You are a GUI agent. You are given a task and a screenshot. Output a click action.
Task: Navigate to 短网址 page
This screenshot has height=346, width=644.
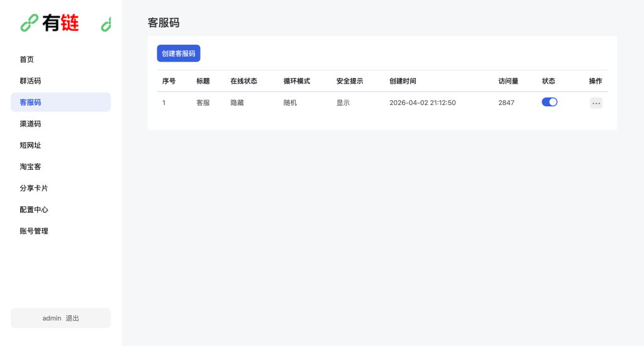point(61,145)
